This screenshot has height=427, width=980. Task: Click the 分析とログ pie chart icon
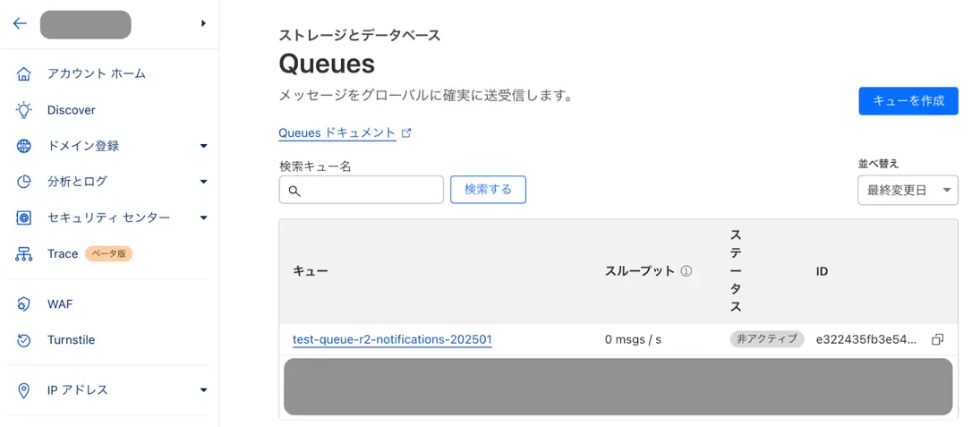(24, 182)
